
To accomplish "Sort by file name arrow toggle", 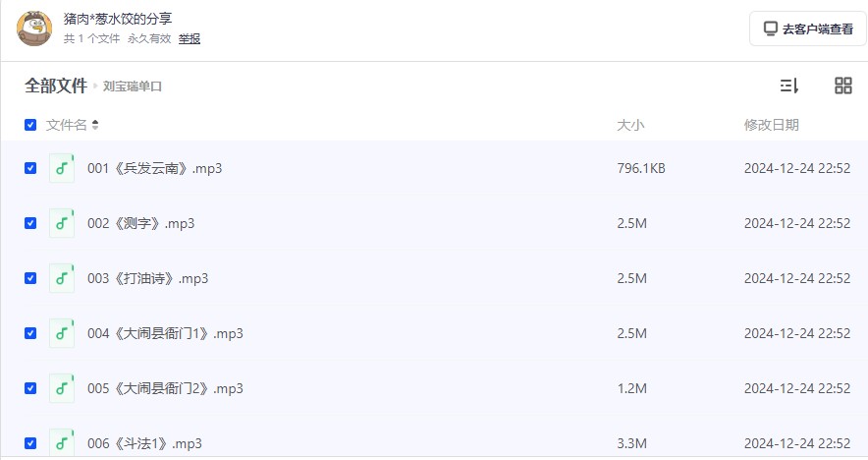I will coord(95,125).
